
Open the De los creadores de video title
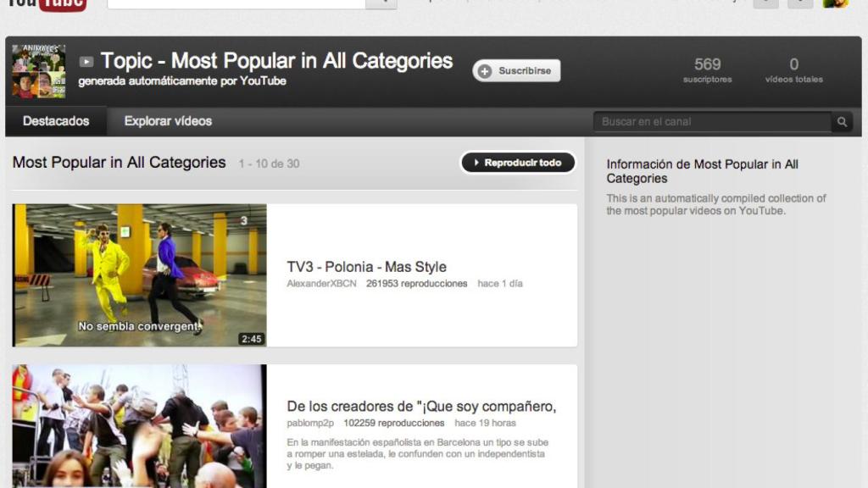tap(421, 406)
